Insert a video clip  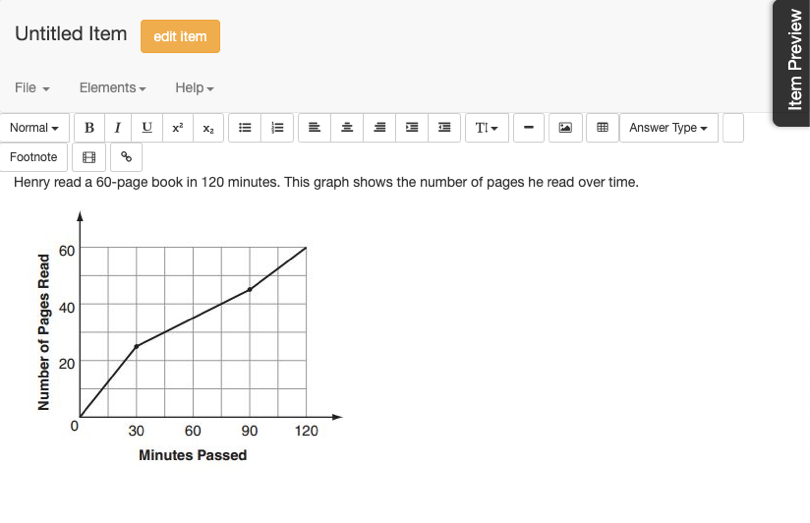89,157
